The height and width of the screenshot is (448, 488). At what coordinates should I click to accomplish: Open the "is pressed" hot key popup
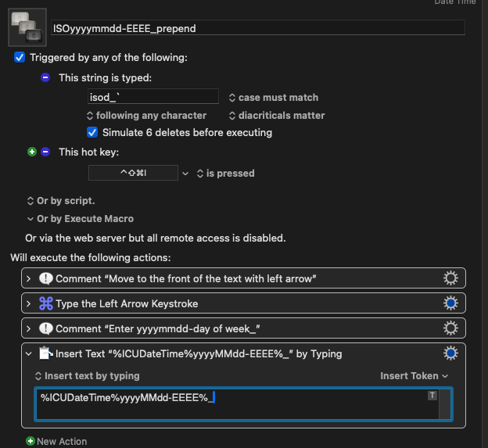225,173
